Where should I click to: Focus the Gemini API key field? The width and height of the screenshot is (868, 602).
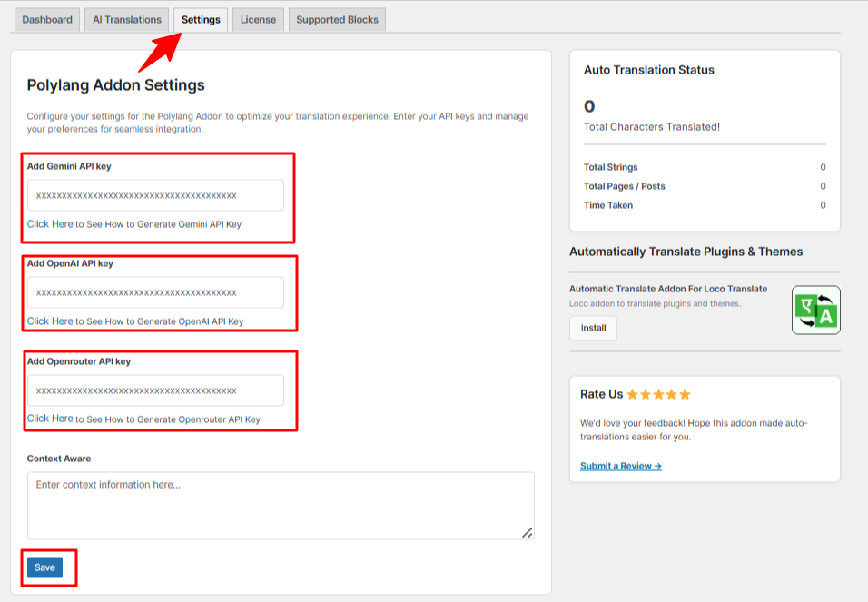click(x=155, y=195)
